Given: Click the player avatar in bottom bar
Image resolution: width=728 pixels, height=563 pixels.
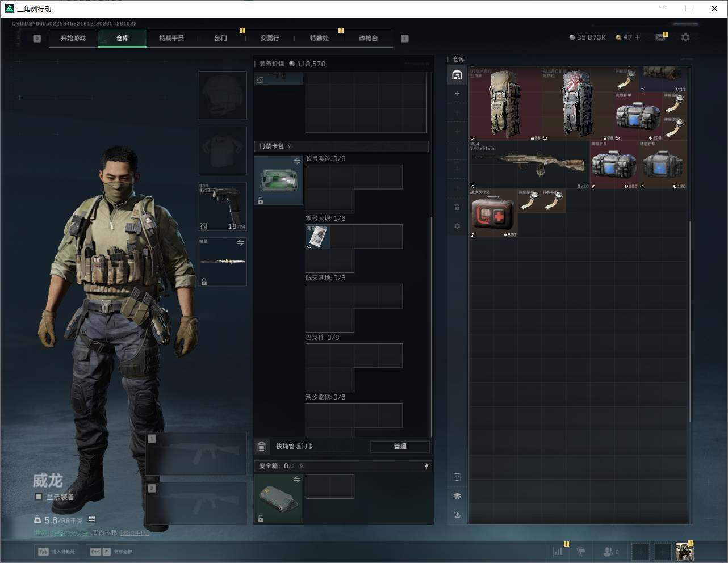Looking at the screenshot, I should 684,551.
